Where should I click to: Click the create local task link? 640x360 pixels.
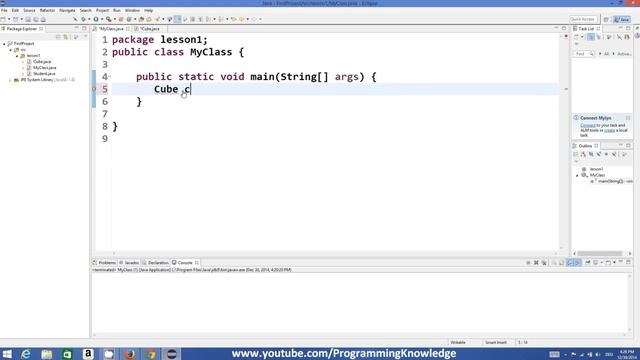[x=609, y=130]
